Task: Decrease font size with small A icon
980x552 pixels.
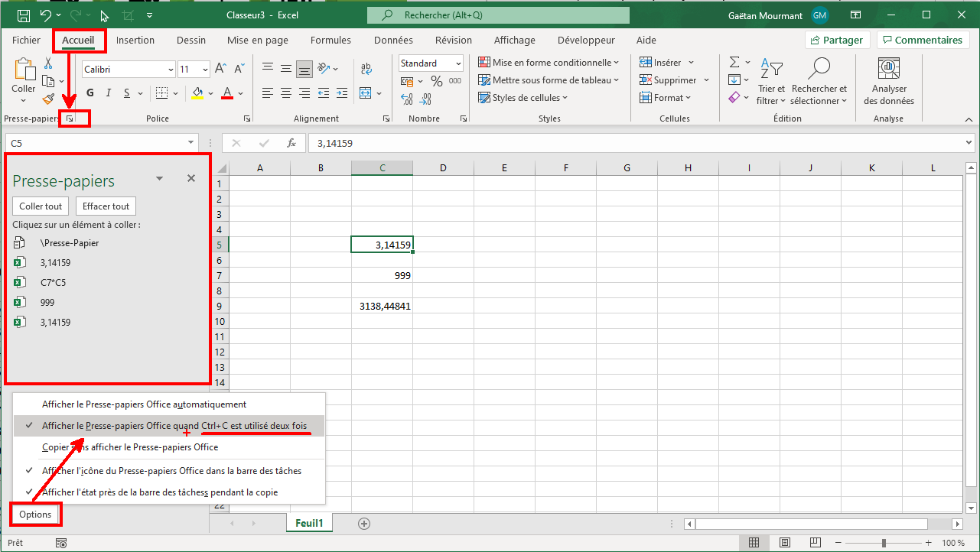Action: 239,70
